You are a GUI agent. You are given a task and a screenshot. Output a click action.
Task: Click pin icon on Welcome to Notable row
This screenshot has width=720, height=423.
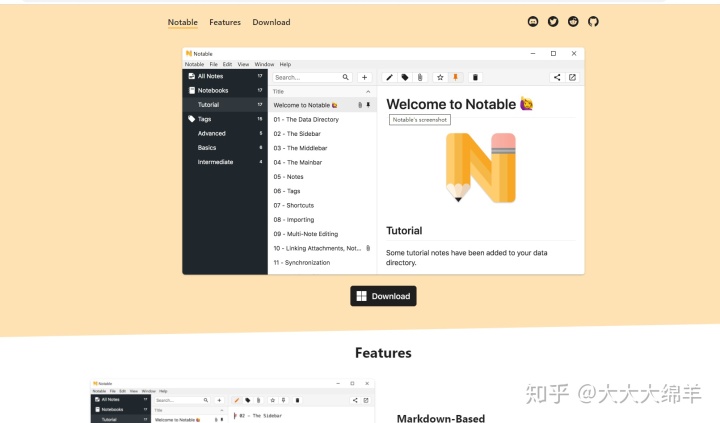(x=368, y=105)
